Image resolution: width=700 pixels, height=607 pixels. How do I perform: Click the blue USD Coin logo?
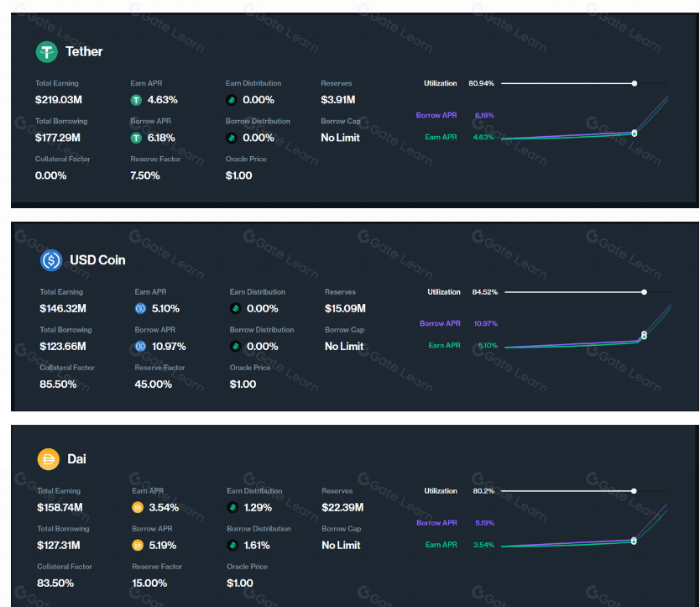tap(51, 260)
